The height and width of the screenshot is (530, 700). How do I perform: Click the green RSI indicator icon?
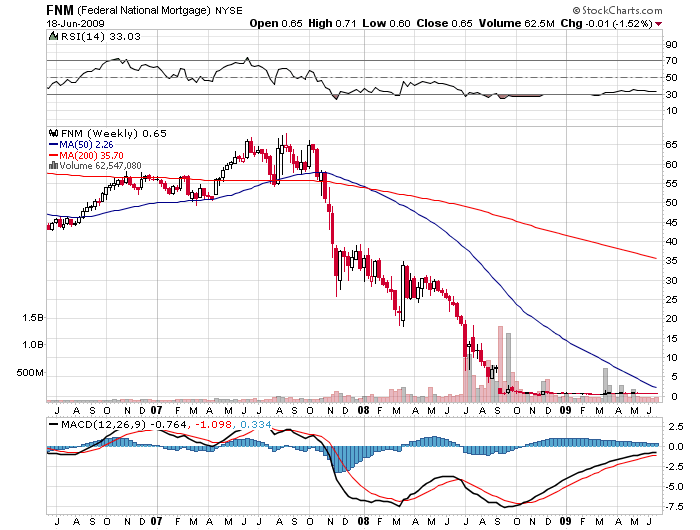(x=54, y=36)
